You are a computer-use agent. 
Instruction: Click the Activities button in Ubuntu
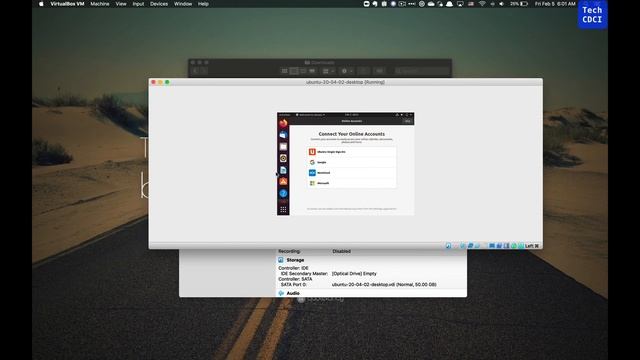(x=284, y=115)
